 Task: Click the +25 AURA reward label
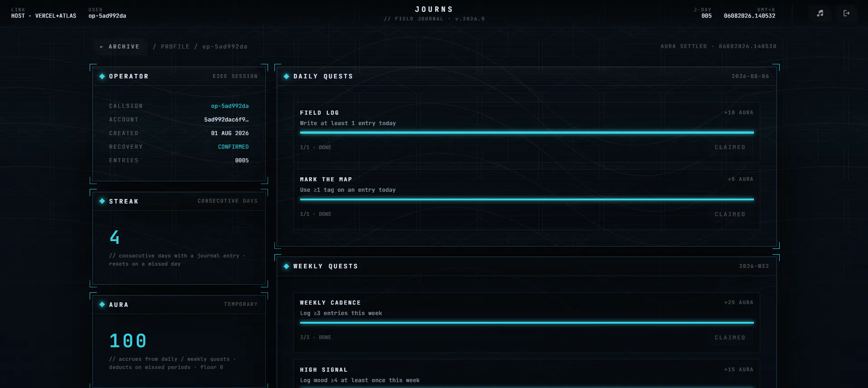pyautogui.click(x=739, y=302)
